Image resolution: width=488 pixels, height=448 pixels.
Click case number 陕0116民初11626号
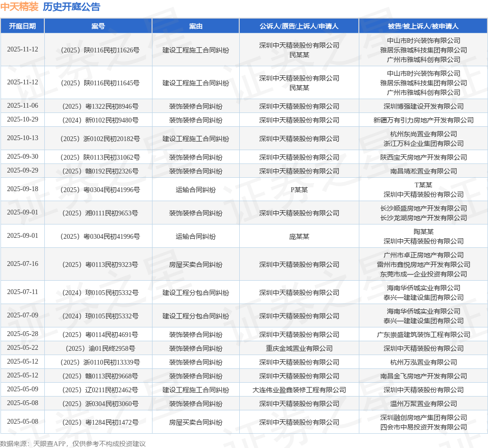(x=100, y=50)
